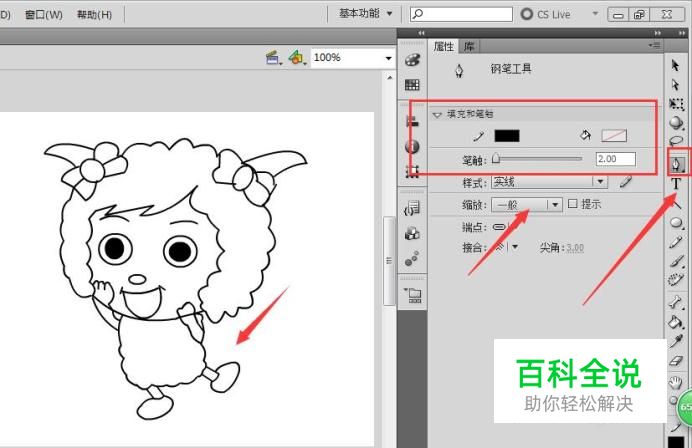Open the Info panel icon
The image size is (692, 448).
412,146
